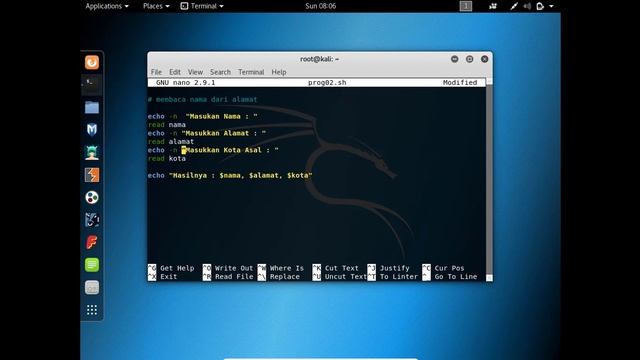Launch Armitage from the green-haired avatar dock icon

pyautogui.click(x=92, y=153)
